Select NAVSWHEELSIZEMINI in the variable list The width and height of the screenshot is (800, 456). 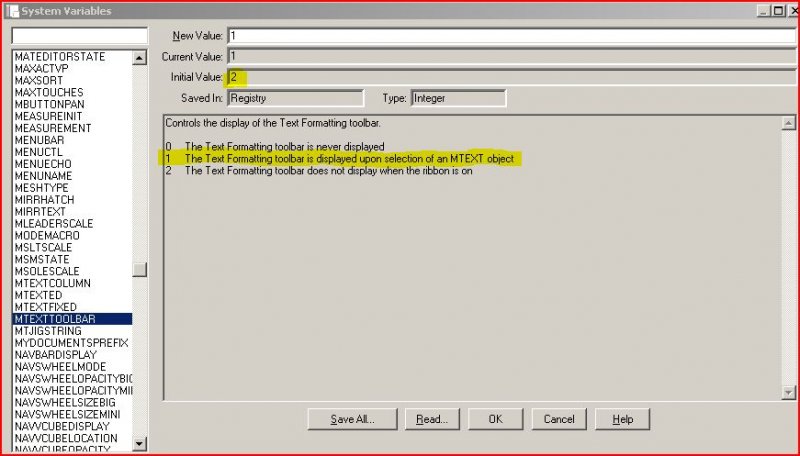pos(72,414)
